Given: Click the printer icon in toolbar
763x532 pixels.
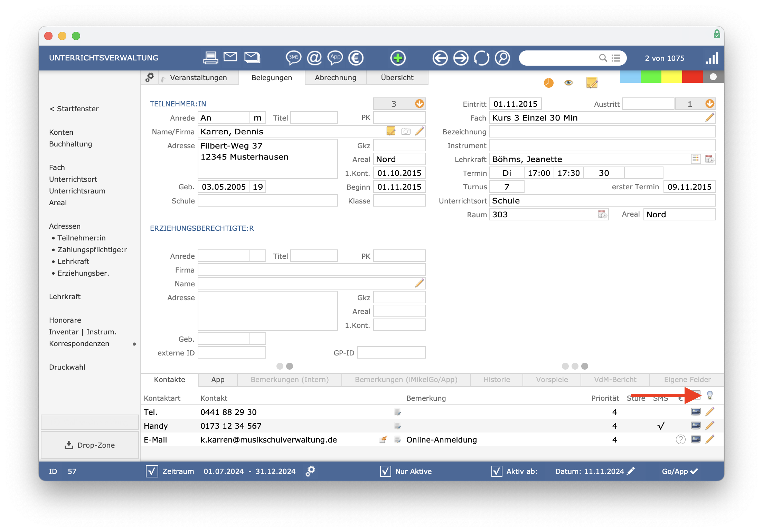Looking at the screenshot, I should pos(210,58).
